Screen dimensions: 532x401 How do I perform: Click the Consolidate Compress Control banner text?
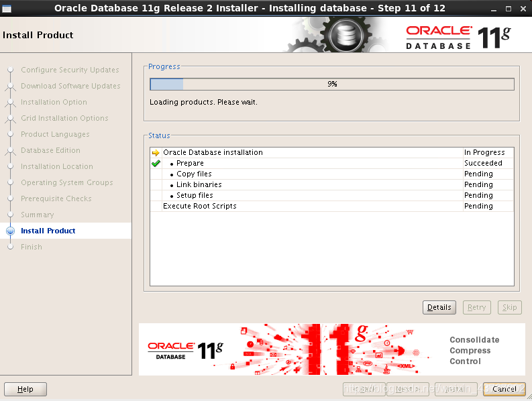pyautogui.click(x=474, y=351)
